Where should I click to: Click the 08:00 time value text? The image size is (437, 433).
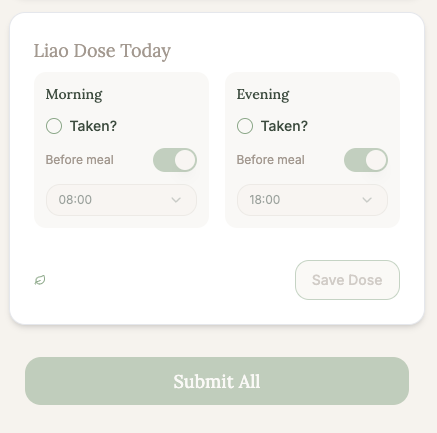click(x=75, y=200)
